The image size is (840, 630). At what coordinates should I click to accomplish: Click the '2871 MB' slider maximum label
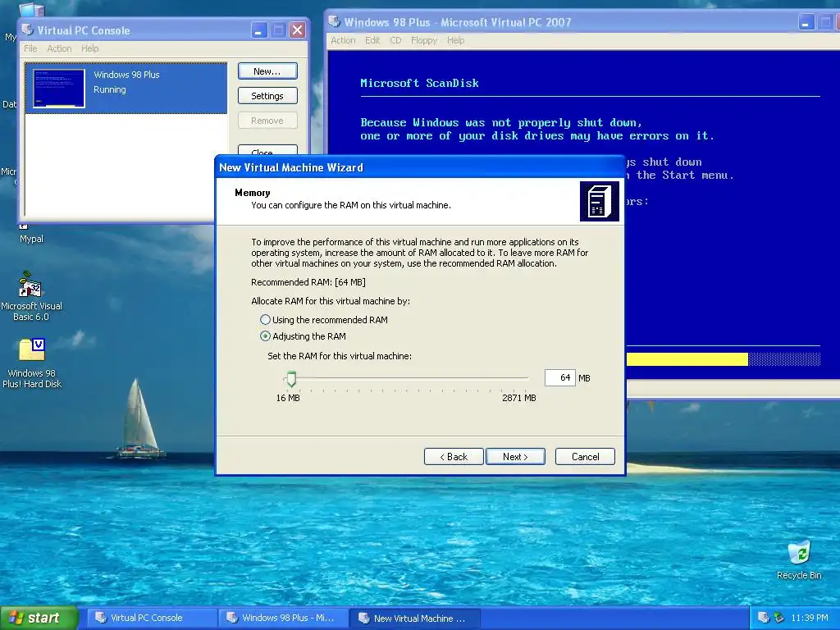pyautogui.click(x=518, y=398)
